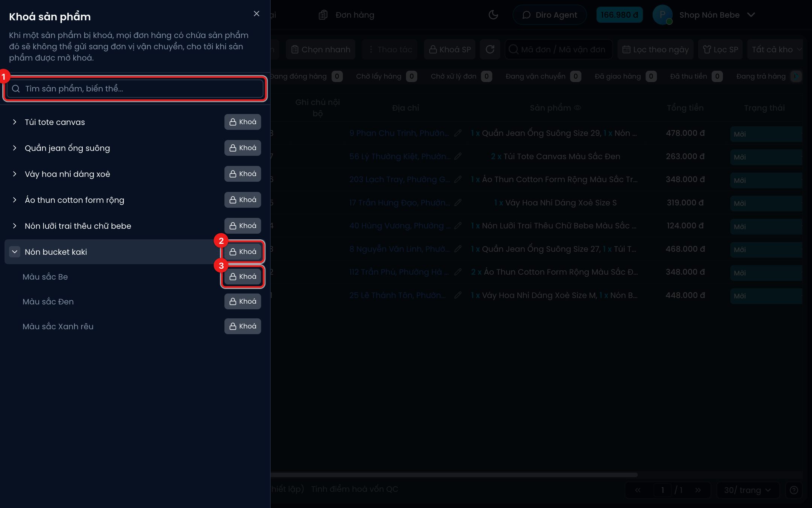Expand the Quần jean ống suông product
Image resolution: width=812 pixels, height=508 pixels.
click(14, 148)
